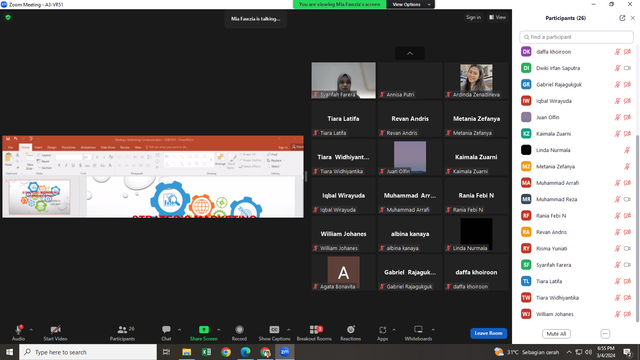Click the Windows taskbar search box
The width and height of the screenshot is (640, 360).
tap(88, 352)
